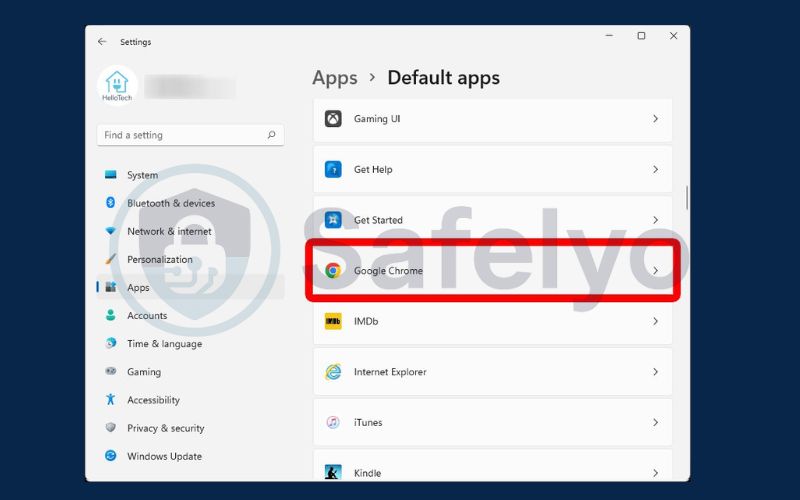Click the Kindle reader icon
The height and width of the screenshot is (500, 800).
point(333,472)
